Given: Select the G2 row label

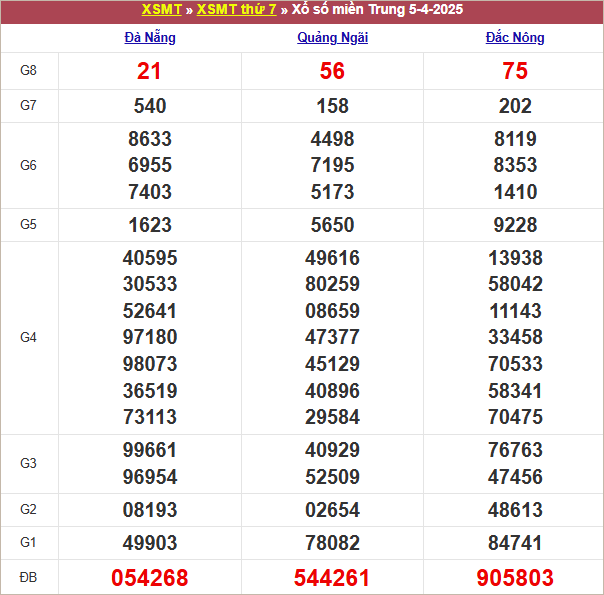Looking at the screenshot, I should click(x=29, y=510).
